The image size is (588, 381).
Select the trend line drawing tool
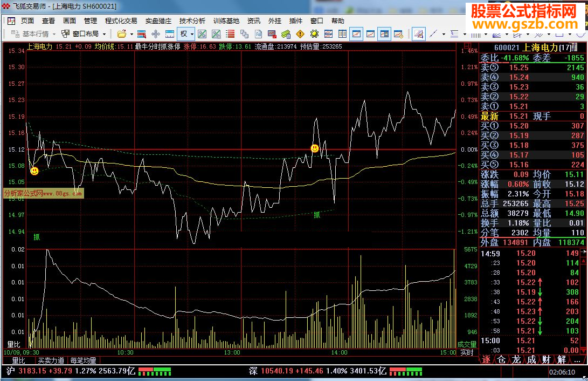[x=433, y=34]
